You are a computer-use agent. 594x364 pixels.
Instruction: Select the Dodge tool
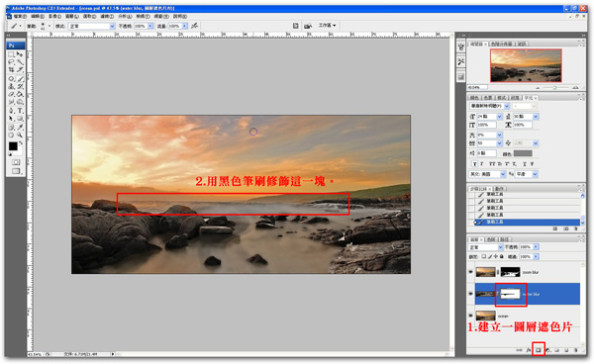coord(20,102)
